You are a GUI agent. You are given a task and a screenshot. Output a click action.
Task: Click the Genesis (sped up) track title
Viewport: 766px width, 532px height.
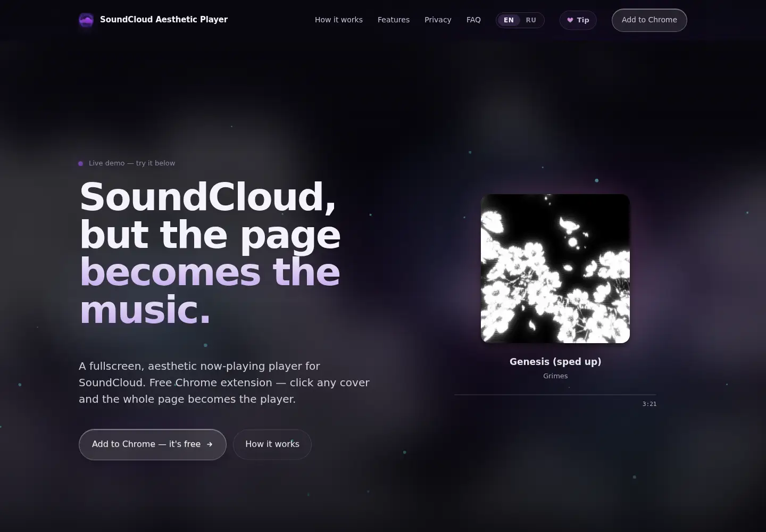point(555,362)
